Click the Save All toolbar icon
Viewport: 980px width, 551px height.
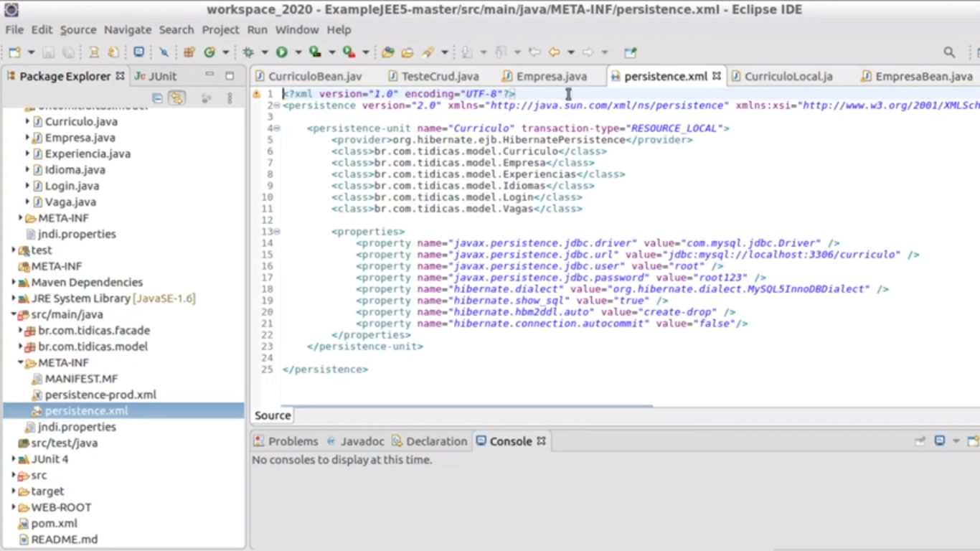point(68,52)
